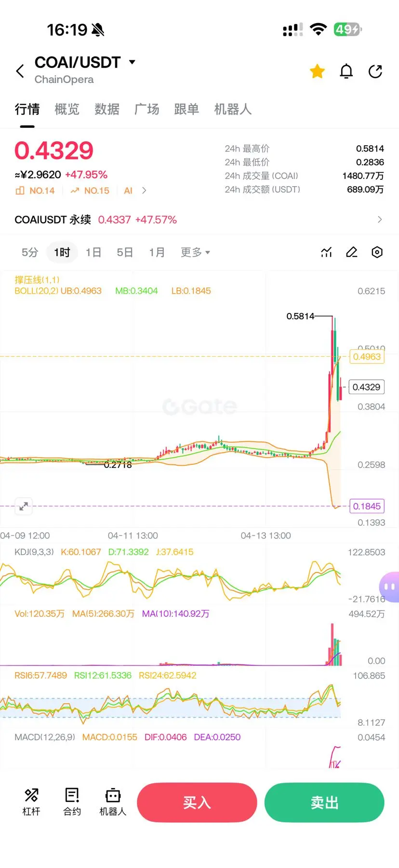Tap the MACD(12,26,9) indicator label
Screen dimensions: 399x868
pyautogui.click(x=45, y=737)
